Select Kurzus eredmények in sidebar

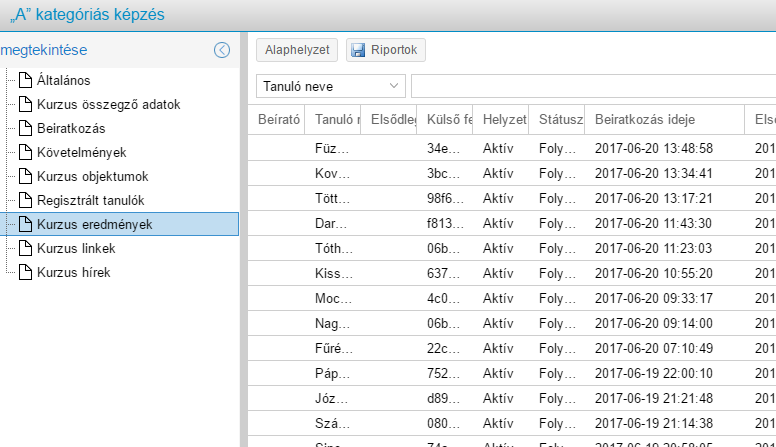(x=94, y=224)
